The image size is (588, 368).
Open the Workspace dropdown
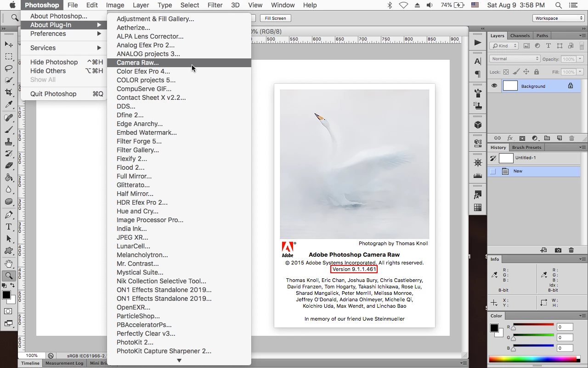click(x=559, y=18)
